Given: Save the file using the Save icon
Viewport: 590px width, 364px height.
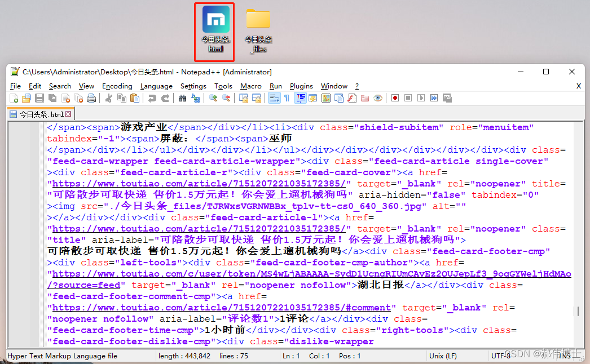Looking at the screenshot, I should click(39, 99).
